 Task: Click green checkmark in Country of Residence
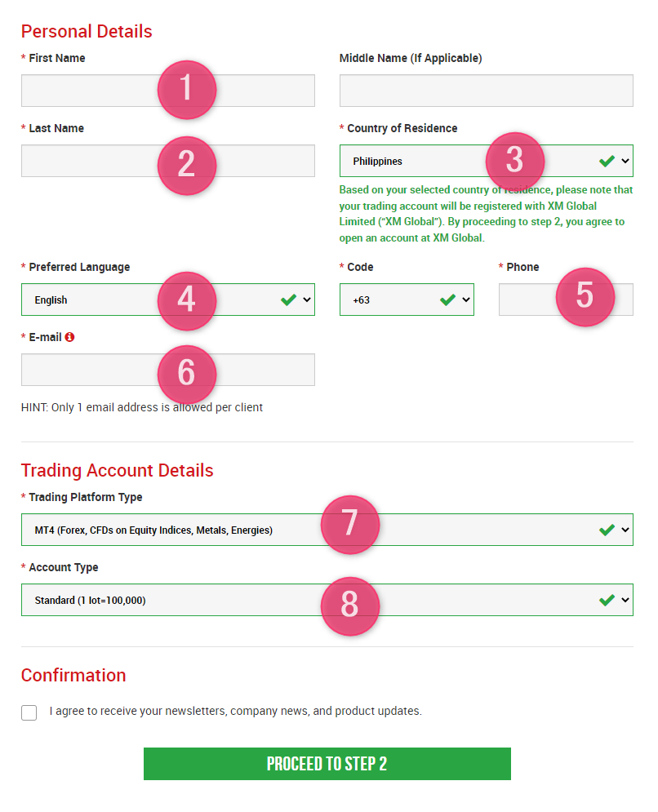click(x=607, y=161)
